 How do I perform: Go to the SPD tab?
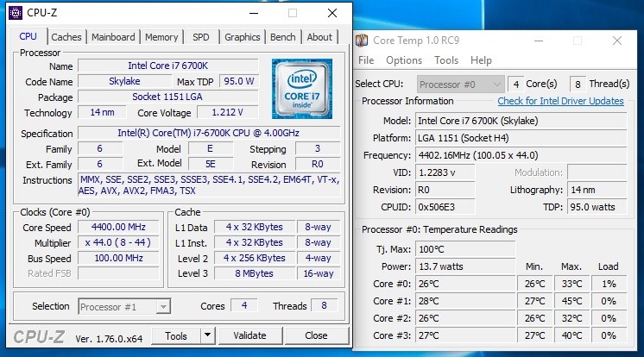[x=201, y=37]
